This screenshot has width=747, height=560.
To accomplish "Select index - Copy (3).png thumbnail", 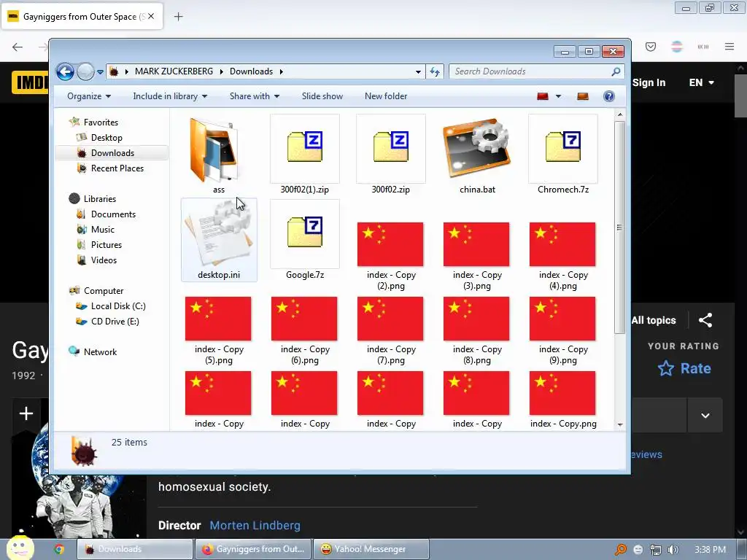I will [477, 244].
